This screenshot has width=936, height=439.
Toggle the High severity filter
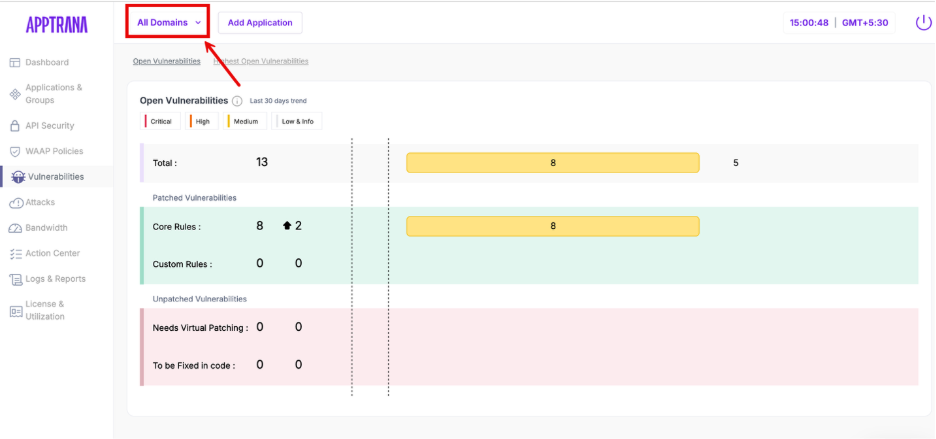[200, 122]
